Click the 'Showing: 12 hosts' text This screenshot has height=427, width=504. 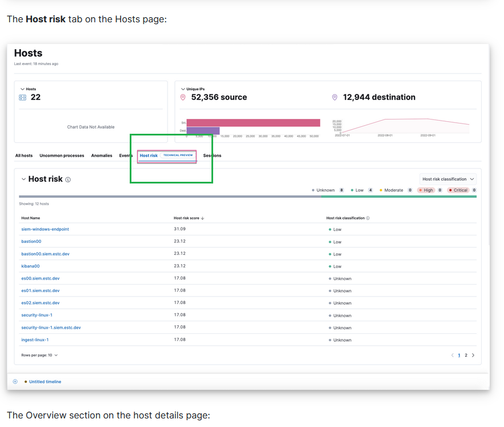34,204
